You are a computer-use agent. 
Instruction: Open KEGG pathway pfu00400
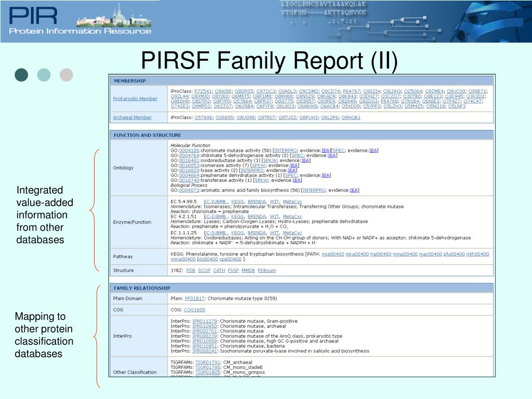pyautogui.click(x=454, y=254)
